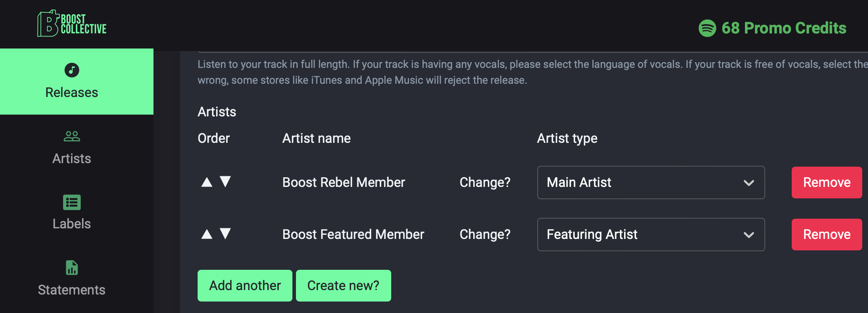The image size is (868, 313).
Task: Remove Boost Featured Member from the release
Action: point(827,234)
